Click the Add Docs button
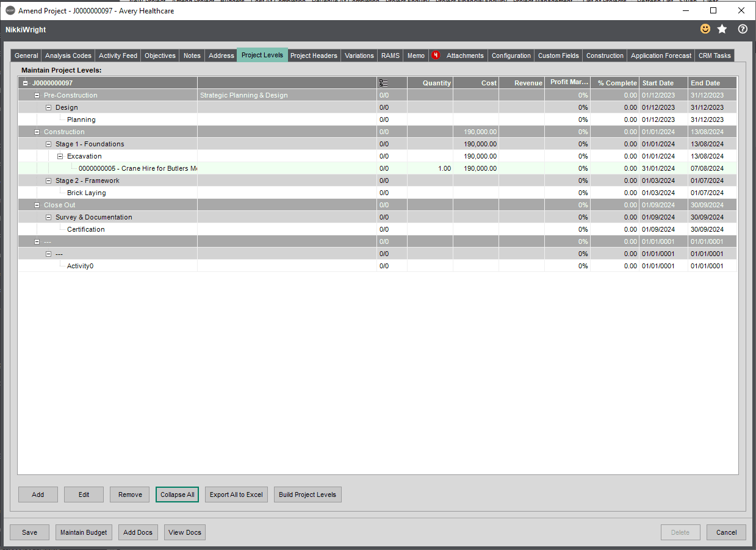The image size is (756, 550). click(138, 532)
